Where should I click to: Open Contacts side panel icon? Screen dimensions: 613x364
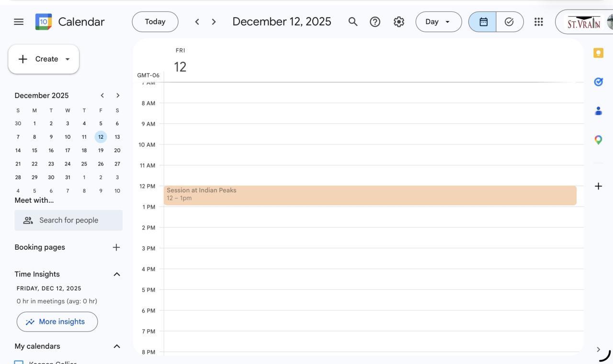(598, 111)
